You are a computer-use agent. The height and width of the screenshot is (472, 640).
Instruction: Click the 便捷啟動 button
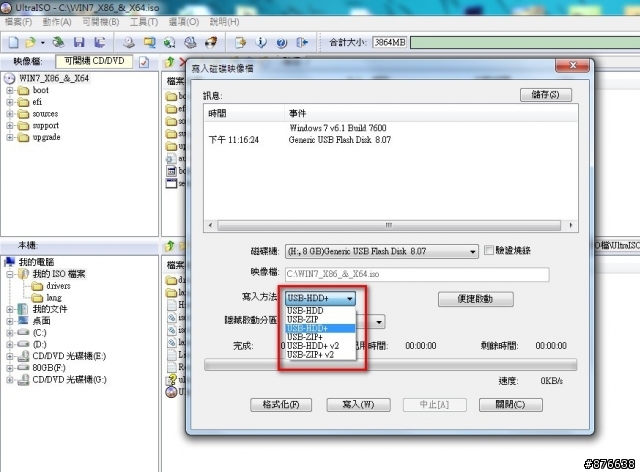coord(476,299)
